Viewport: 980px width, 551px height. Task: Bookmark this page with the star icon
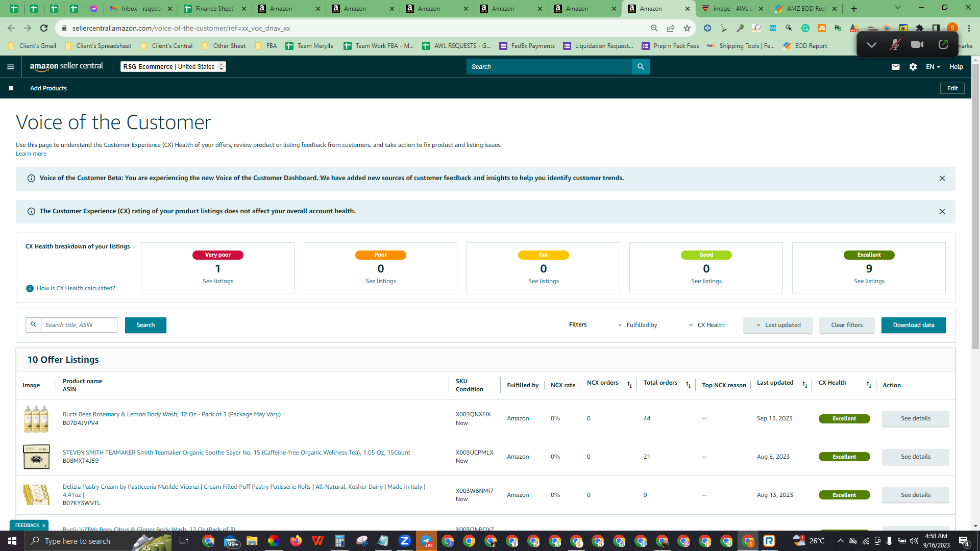click(x=687, y=28)
